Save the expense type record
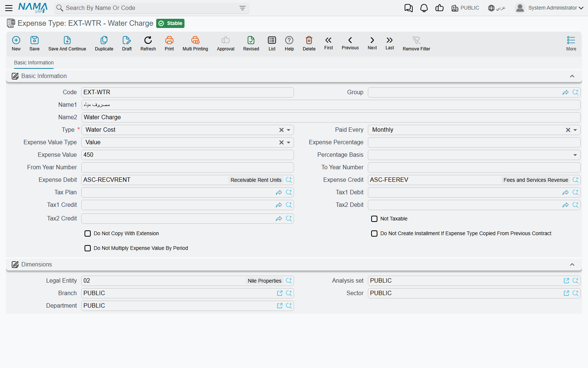The image size is (588, 368). click(35, 43)
